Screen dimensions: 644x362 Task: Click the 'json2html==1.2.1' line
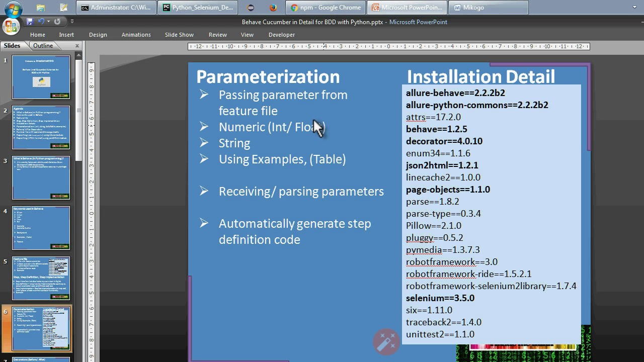[442, 165]
